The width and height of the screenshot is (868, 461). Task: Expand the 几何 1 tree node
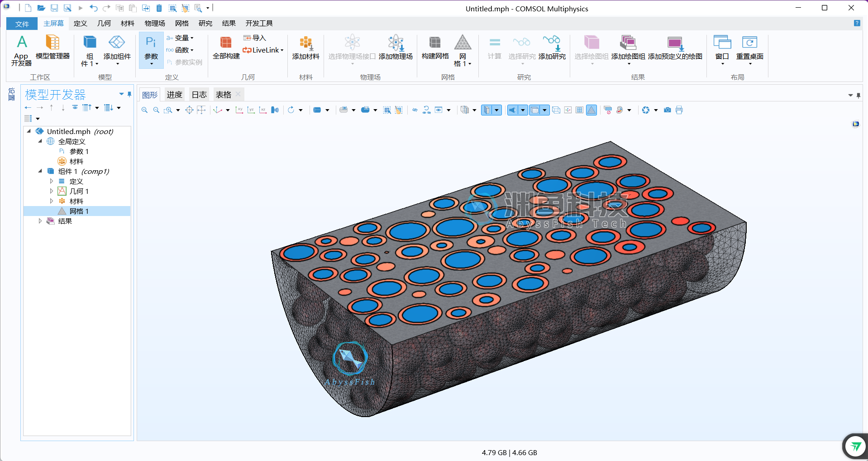pos(52,191)
